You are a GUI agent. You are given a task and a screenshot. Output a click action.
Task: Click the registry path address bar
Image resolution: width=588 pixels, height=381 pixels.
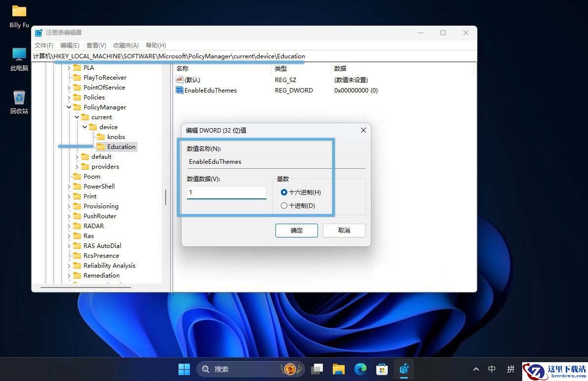[254, 56]
